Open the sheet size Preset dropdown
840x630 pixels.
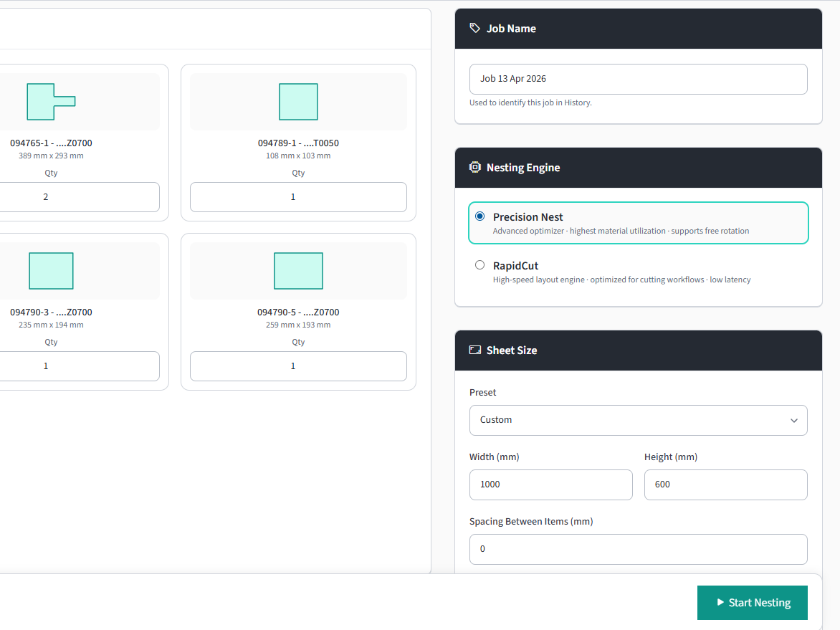pos(638,420)
